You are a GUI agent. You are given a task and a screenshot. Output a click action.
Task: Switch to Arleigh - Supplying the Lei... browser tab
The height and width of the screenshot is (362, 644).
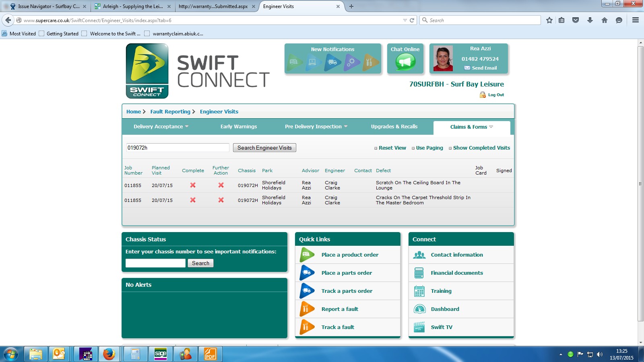pyautogui.click(x=133, y=6)
